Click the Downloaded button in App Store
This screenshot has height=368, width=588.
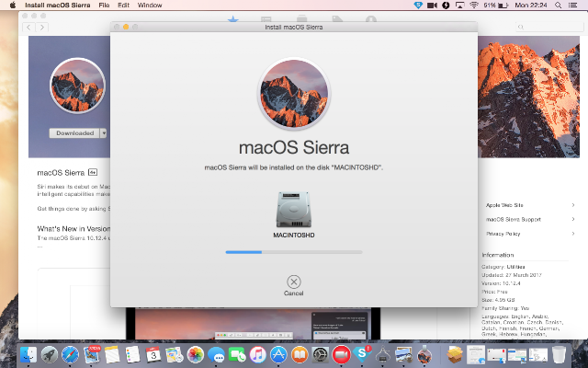pos(74,132)
